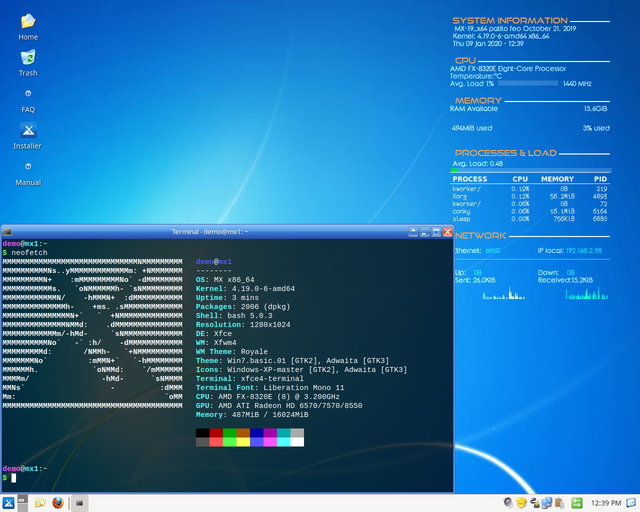Click the dual-monitor tray icon
640x512 pixels.
[x=547, y=503]
